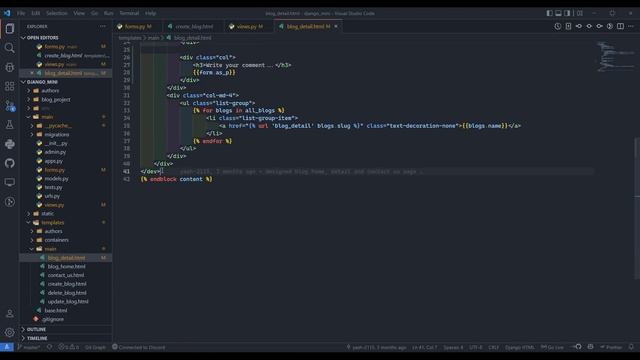
Task: Click the editor minimap preview
Action: [616, 57]
